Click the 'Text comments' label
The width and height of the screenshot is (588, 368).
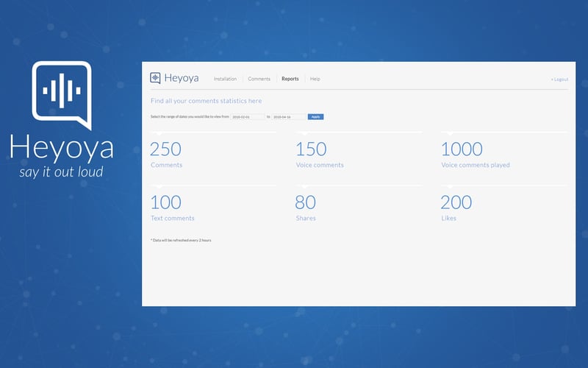click(x=173, y=218)
